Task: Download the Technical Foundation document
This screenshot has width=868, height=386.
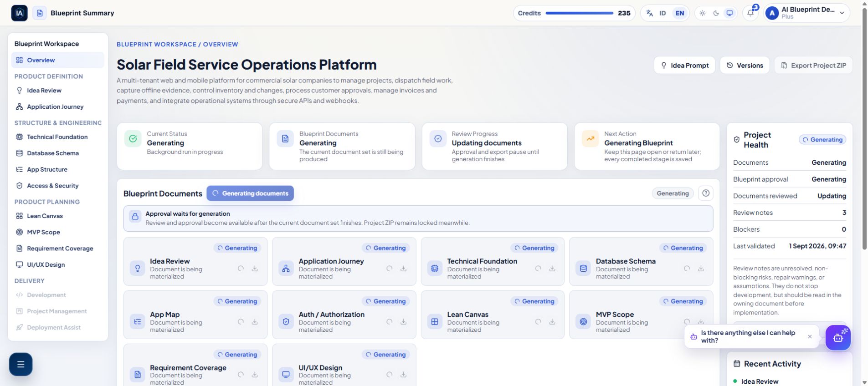Action: 552,269
